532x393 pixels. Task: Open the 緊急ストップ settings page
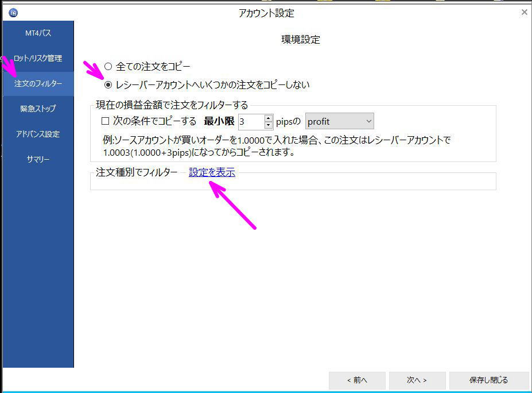pyautogui.click(x=38, y=108)
